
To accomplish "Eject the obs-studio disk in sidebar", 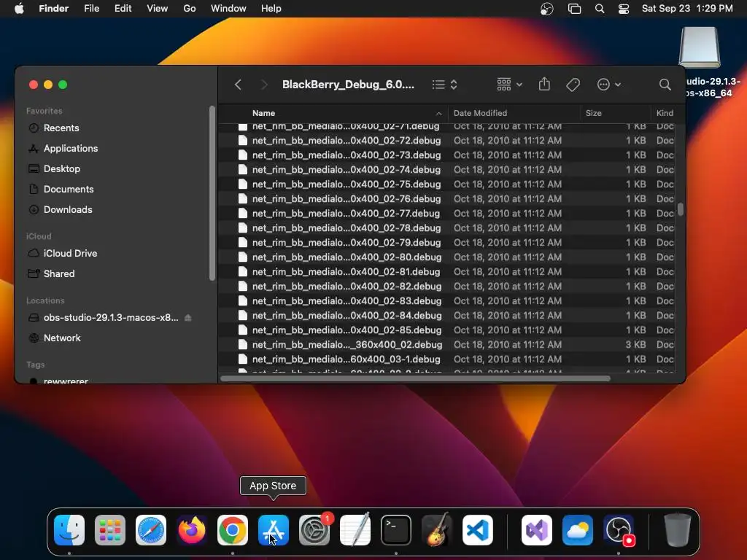I will 188,318.
